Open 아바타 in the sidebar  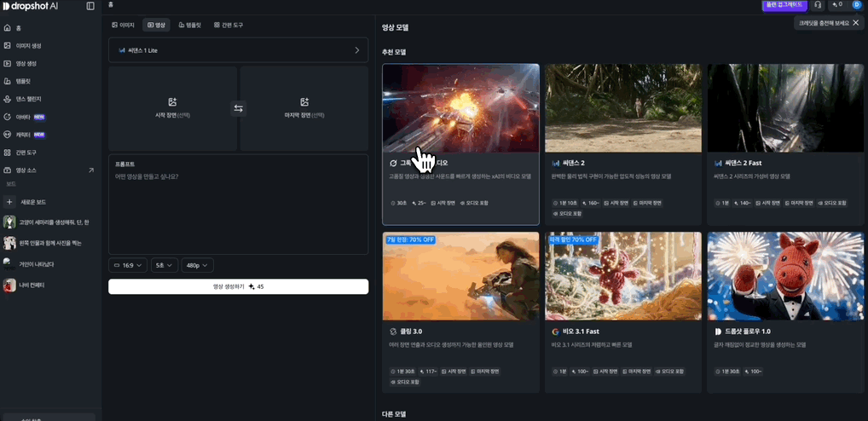point(23,117)
